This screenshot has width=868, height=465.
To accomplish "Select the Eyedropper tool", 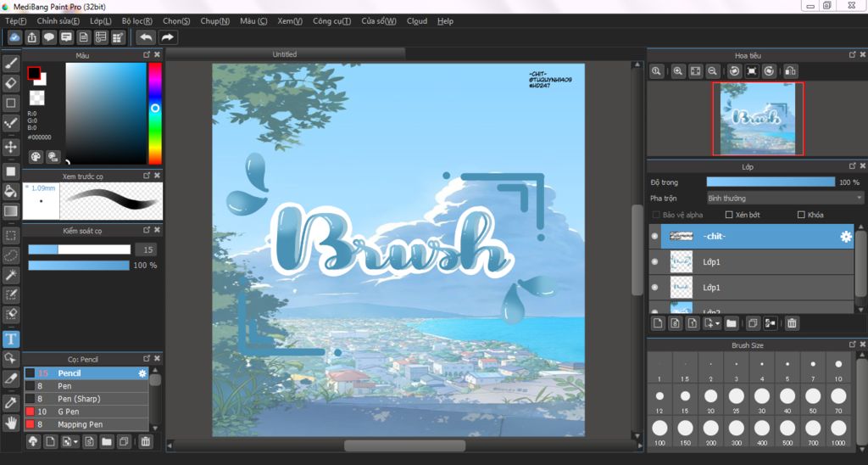I will [x=10, y=403].
